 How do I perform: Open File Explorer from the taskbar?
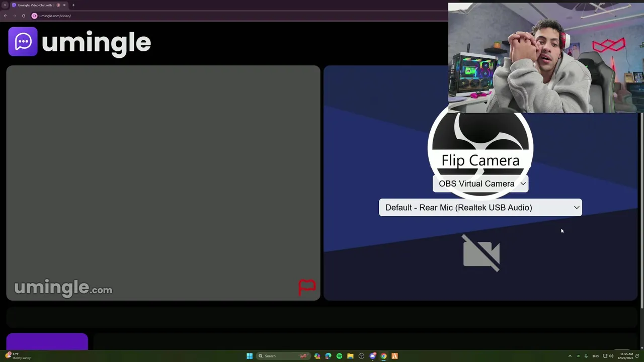(350, 356)
